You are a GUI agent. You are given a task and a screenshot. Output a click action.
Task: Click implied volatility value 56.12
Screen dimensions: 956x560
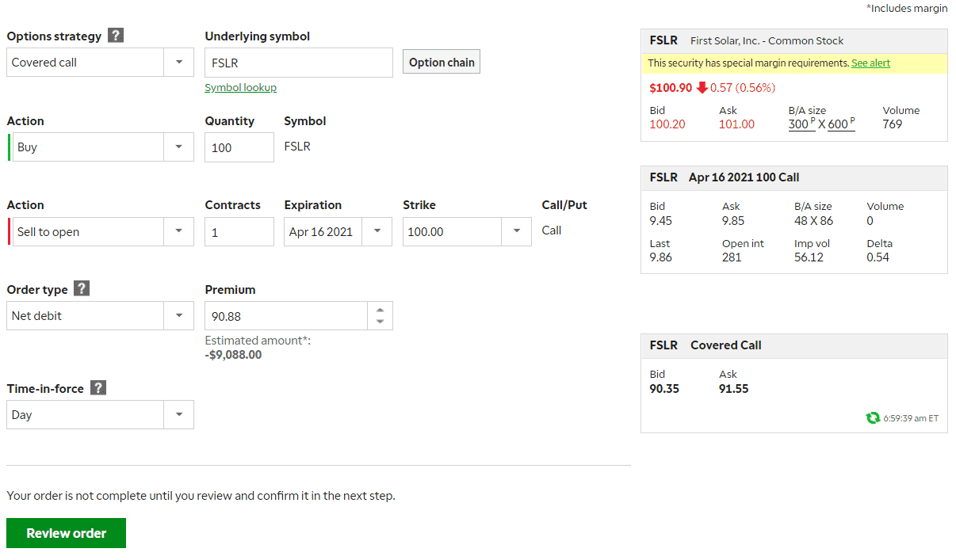809,257
